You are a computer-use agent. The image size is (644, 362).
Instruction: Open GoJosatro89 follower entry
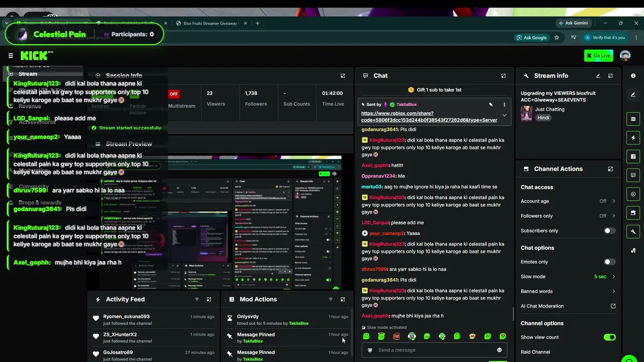coord(153,355)
